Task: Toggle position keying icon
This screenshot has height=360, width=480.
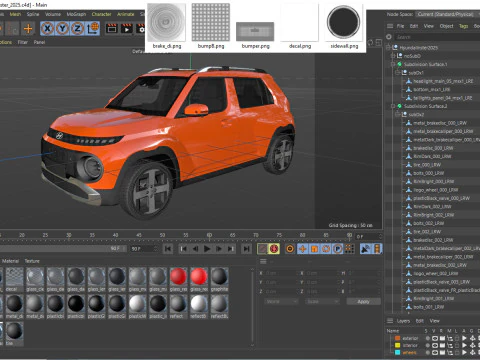Action: 303,249
